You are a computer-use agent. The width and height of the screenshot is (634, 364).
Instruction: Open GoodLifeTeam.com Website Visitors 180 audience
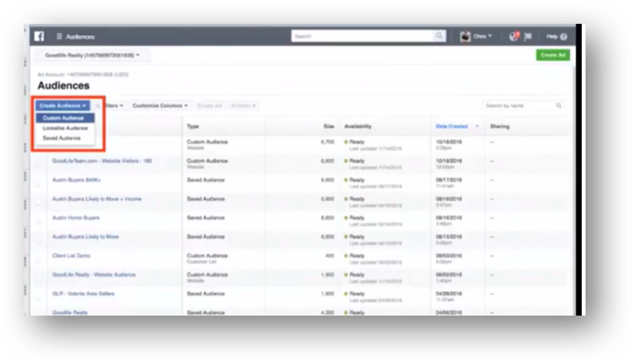pos(102,161)
